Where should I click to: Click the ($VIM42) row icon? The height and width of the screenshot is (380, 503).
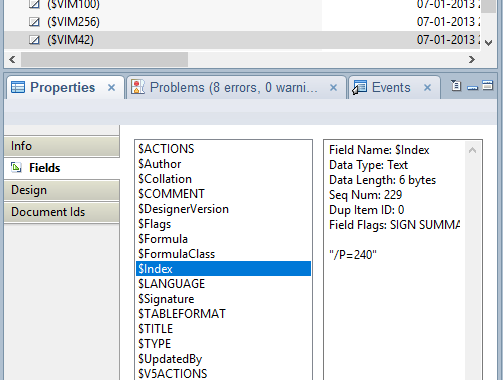click(34, 40)
